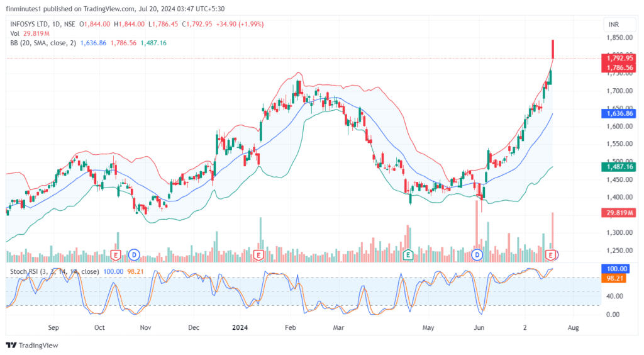Click the red earnings E marker in July

550,255
